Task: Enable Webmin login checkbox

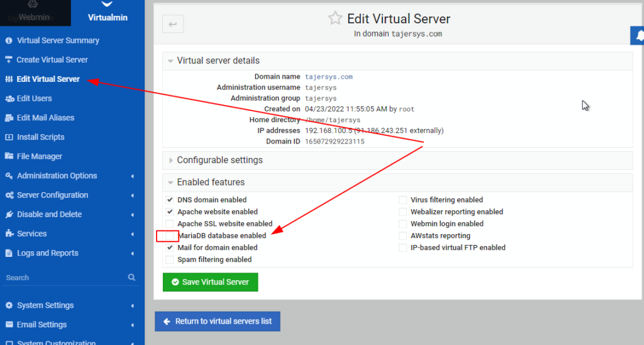Action: [403, 223]
